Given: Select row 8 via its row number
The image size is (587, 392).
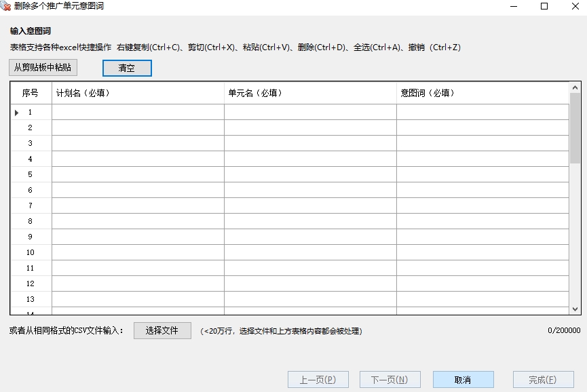Looking at the screenshot, I should pyautogui.click(x=31, y=221).
